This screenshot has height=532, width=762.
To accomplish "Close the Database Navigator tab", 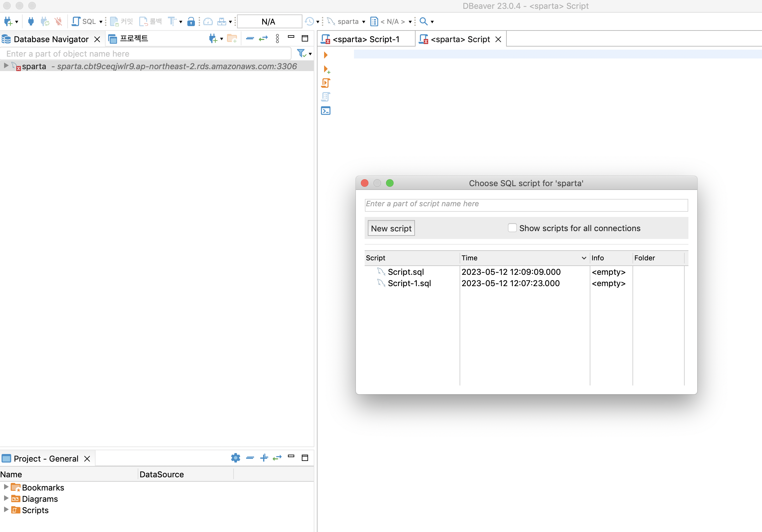I will click(x=97, y=40).
